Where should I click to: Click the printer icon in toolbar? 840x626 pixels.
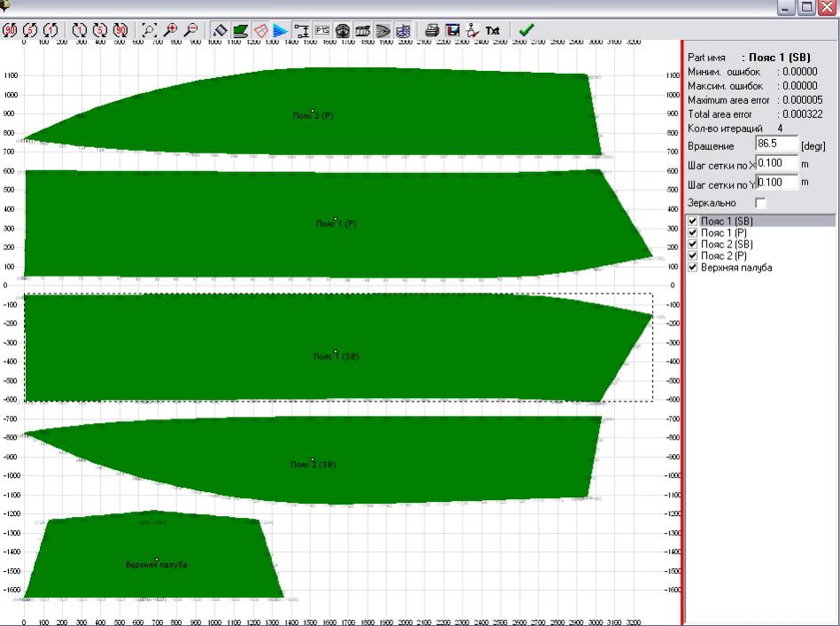coord(433,30)
